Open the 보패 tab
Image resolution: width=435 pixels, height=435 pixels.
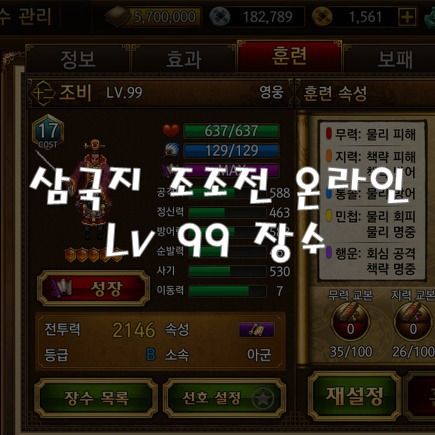pyautogui.click(x=393, y=59)
